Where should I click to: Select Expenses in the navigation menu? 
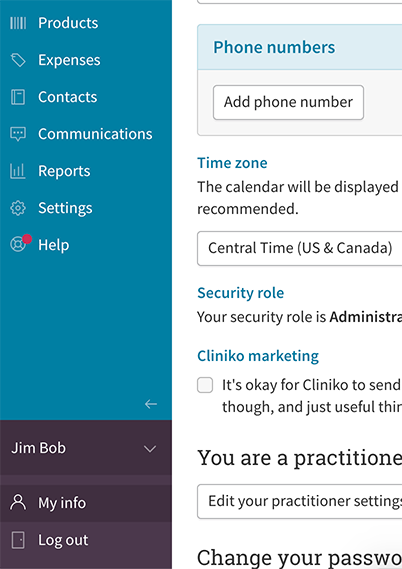69,60
